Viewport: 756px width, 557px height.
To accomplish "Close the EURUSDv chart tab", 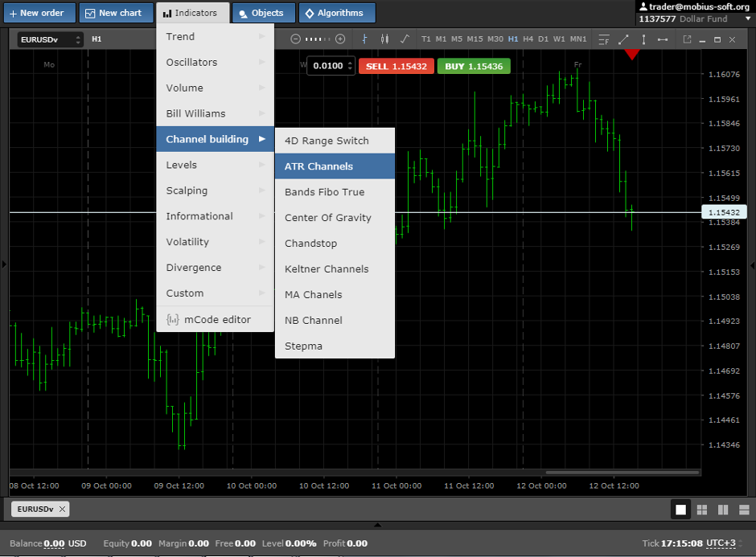I will click(62, 509).
